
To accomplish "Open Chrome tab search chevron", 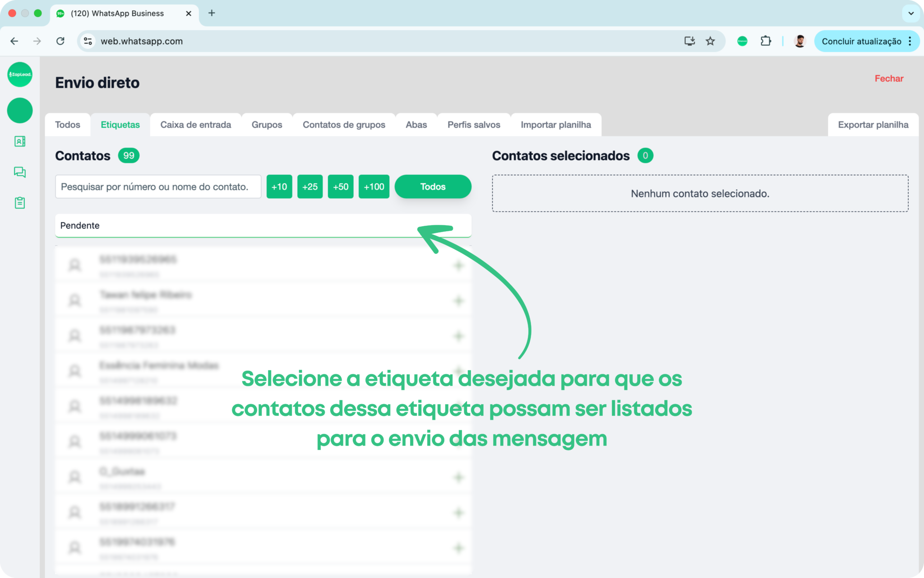I will 911,13.
